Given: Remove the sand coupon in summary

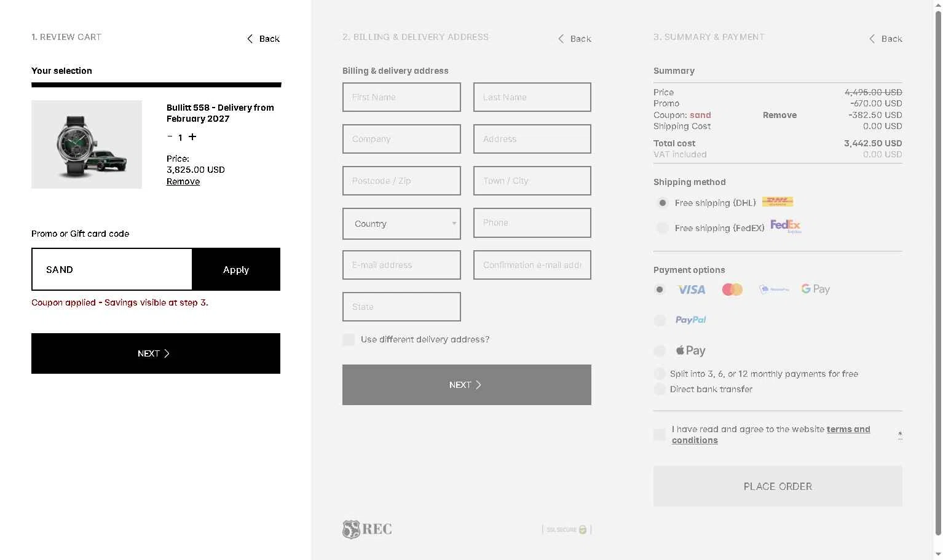Looking at the screenshot, I should click(779, 115).
